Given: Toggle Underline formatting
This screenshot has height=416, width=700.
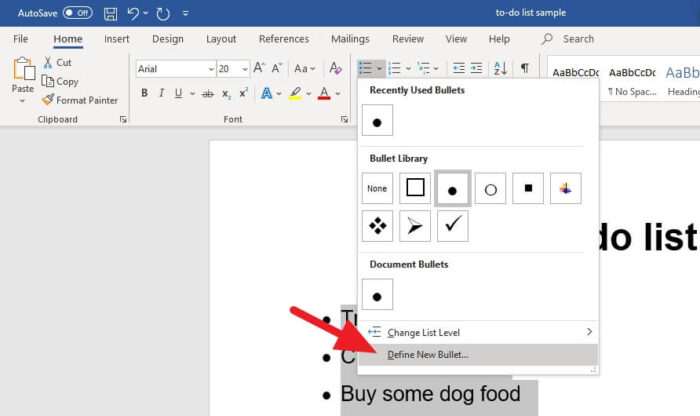Looking at the screenshot, I should tap(179, 93).
